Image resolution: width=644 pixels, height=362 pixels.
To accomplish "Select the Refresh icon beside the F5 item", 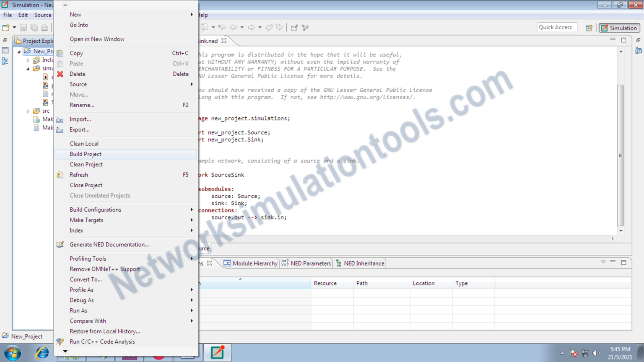I will point(60,175).
